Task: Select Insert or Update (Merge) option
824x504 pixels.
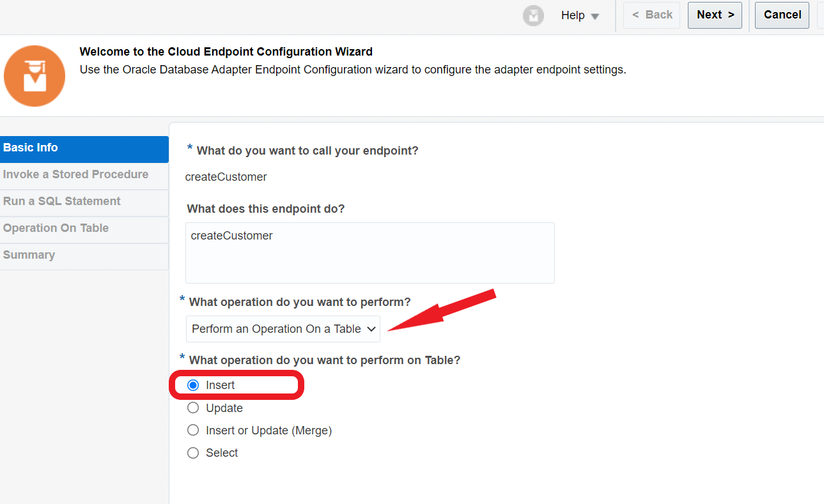Action: click(x=193, y=431)
